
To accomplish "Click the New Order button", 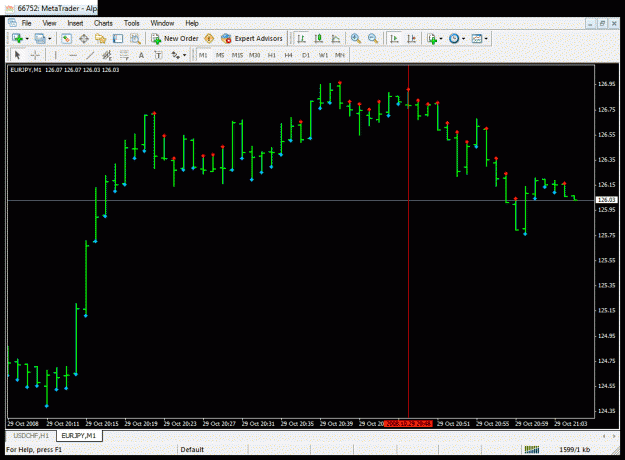I will click(x=175, y=39).
